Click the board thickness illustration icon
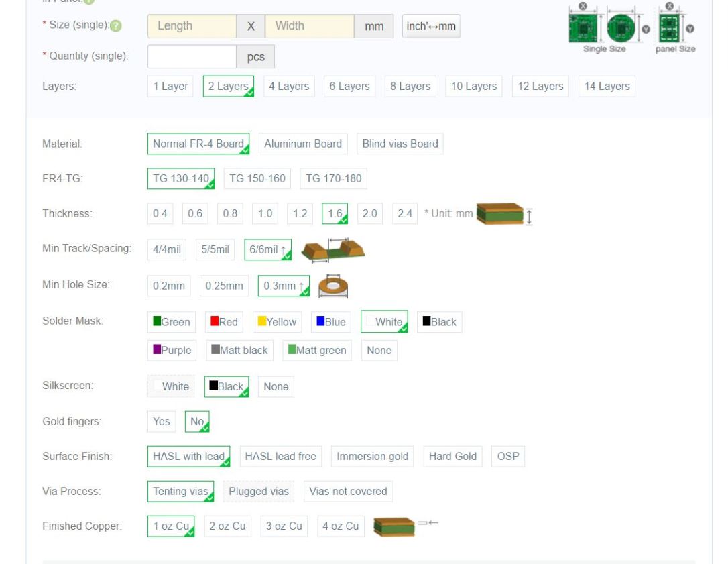 coord(504,214)
